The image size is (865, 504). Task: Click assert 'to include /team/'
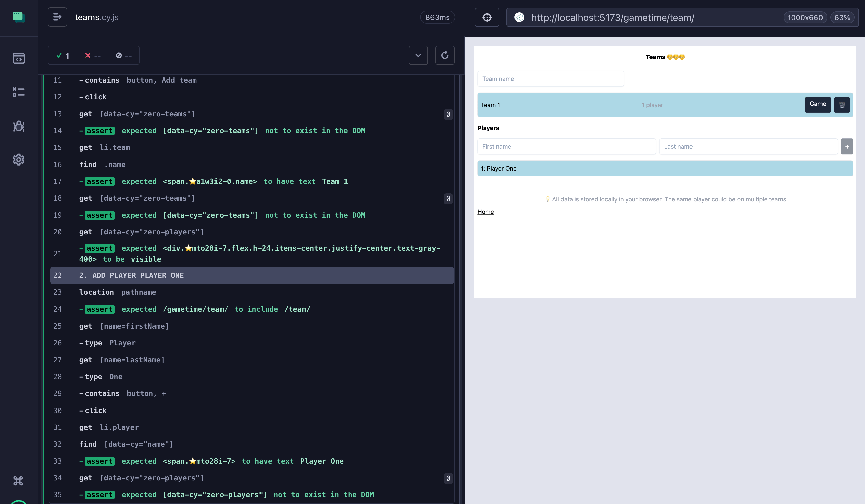tap(252, 309)
